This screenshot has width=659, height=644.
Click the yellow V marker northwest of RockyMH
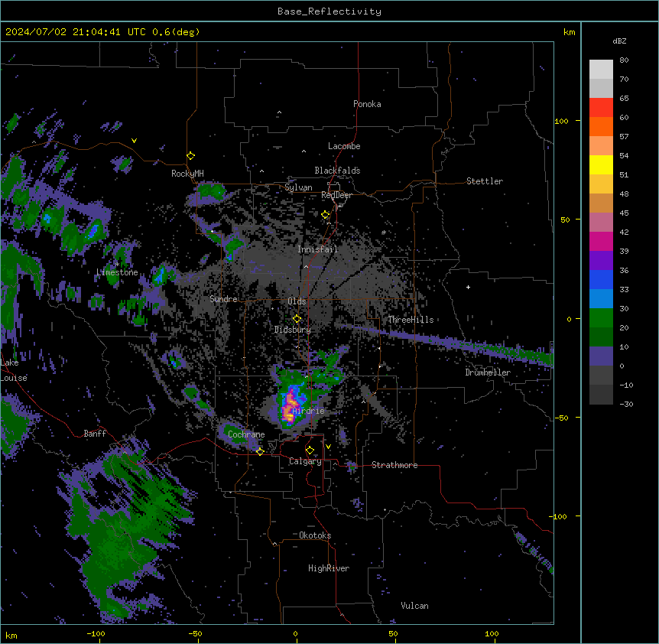tap(134, 141)
